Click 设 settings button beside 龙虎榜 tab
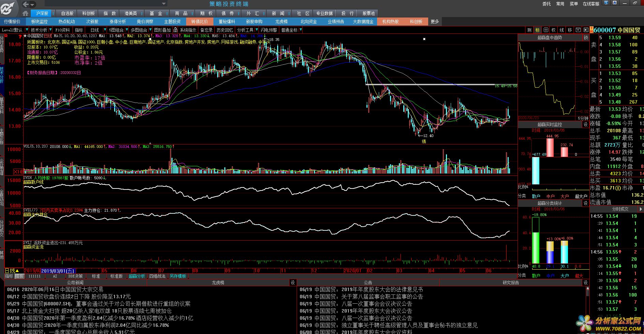 pos(293,283)
